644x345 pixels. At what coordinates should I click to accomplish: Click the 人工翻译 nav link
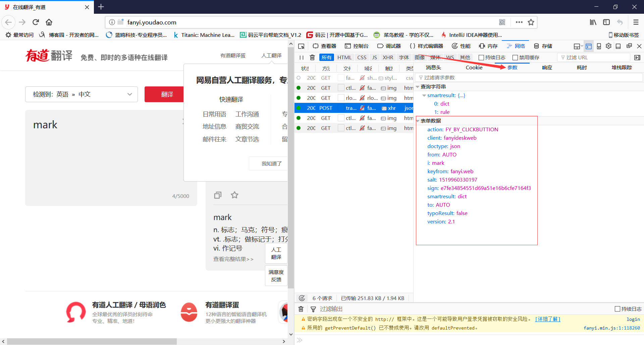pos(271,56)
